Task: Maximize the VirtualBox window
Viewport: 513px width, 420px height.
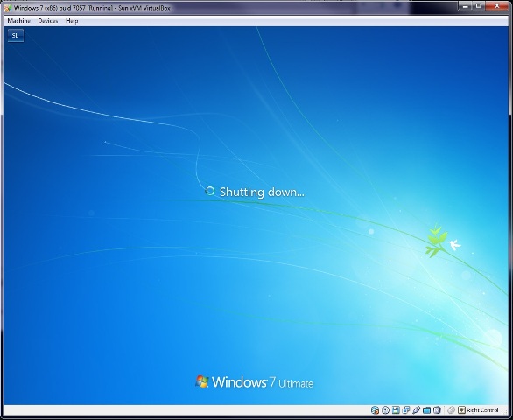Action: click(x=478, y=6)
